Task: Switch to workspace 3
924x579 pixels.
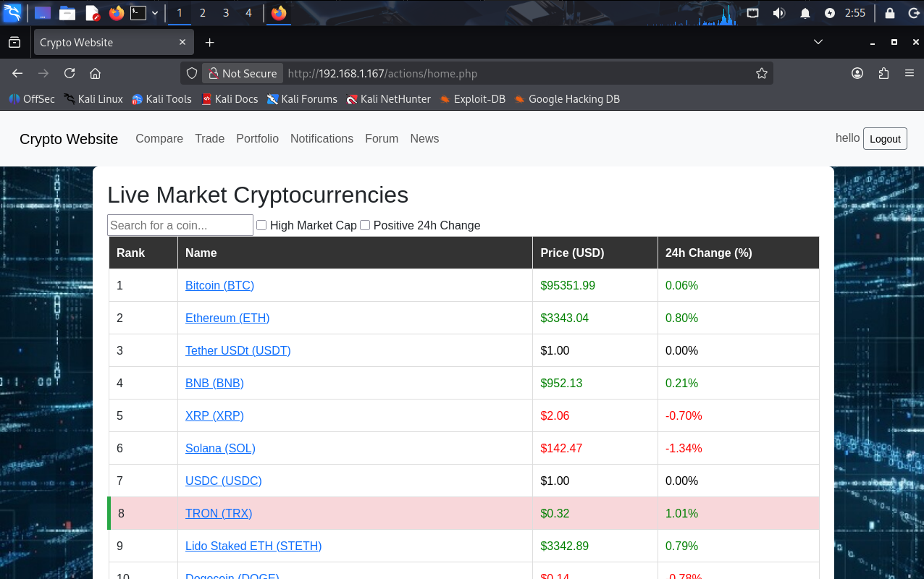Action: (x=226, y=13)
